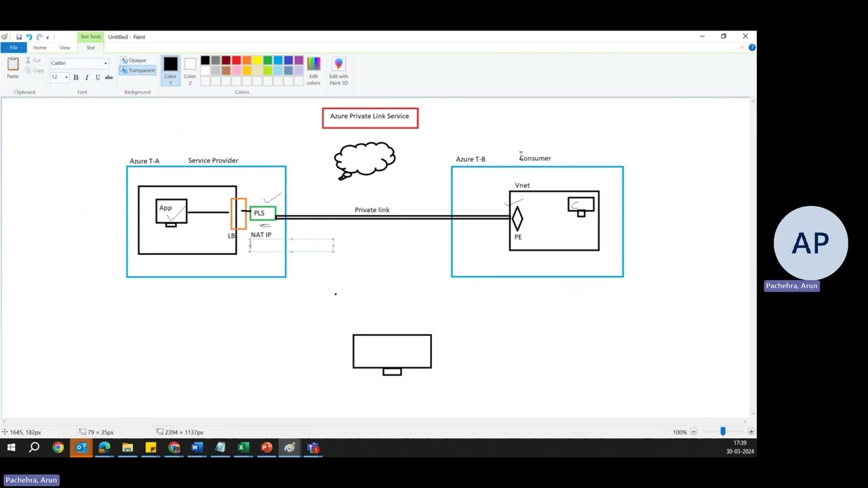Redo action from quick access toolbar
Image resolution: width=868 pixels, height=488 pixels.
[x=39, y=37]
